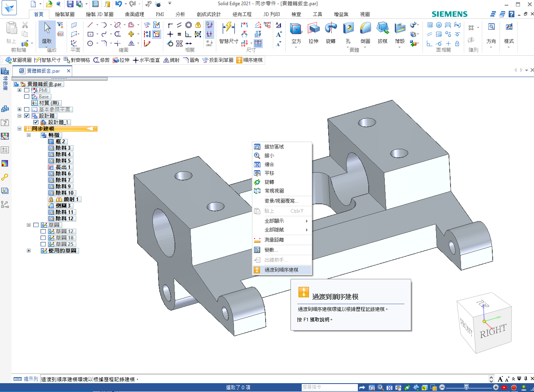Click the 草圖視圖 sketch view toolbar icon
This screenshot has width=534, height=392.
pyautogui.click(x=18, y=60)
